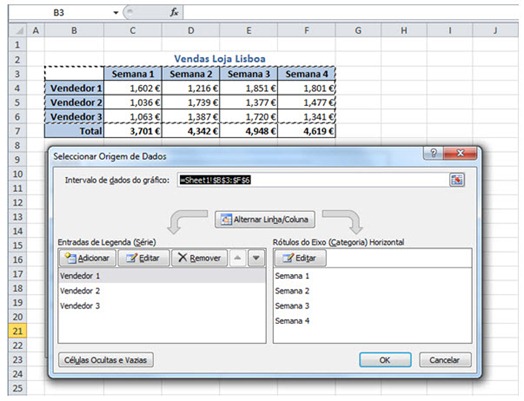Confirm the dialog with OK
Viewport: 524px width, 401px height.
coord(385,360)
